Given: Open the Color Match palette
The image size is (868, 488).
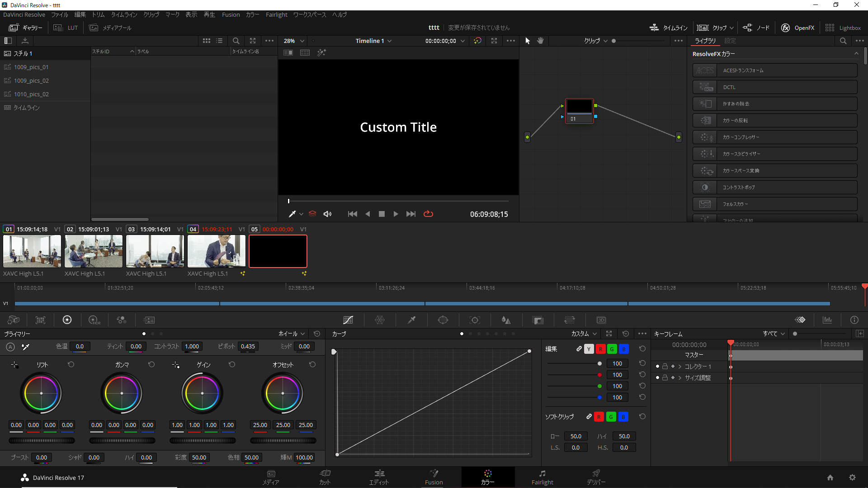Looking at the screenshot, I should (41, 320).
